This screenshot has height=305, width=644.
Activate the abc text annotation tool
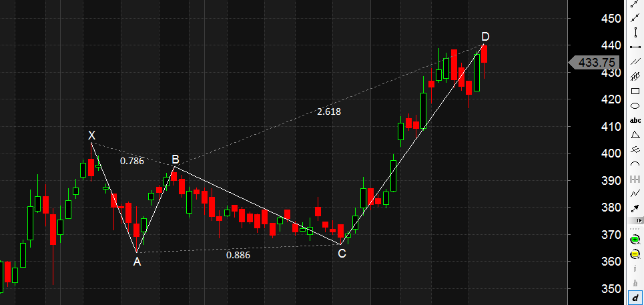tap(635, 121)
